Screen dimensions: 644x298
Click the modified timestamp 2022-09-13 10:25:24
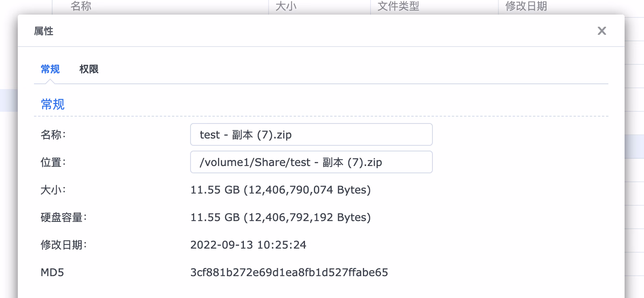[248, 245]
